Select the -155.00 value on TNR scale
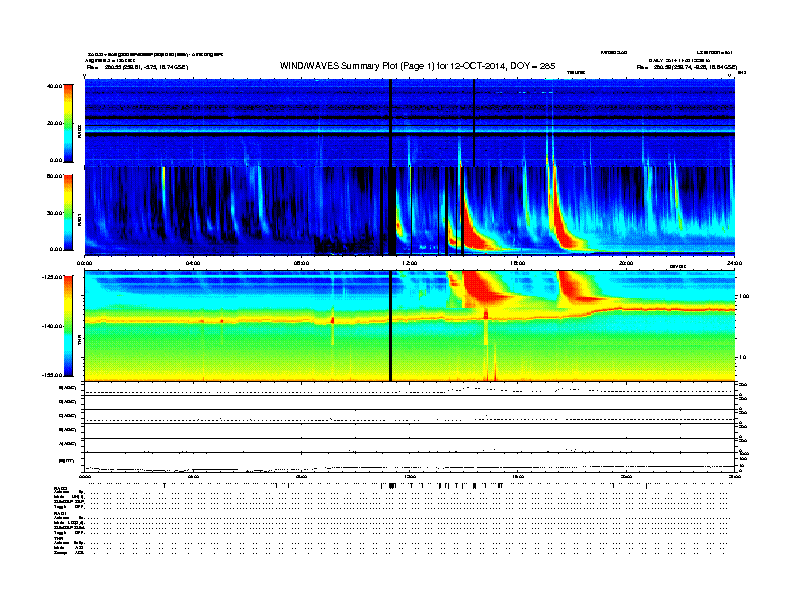Image resolution: width=792 pixels, height=612 pixels. point(52,375)
